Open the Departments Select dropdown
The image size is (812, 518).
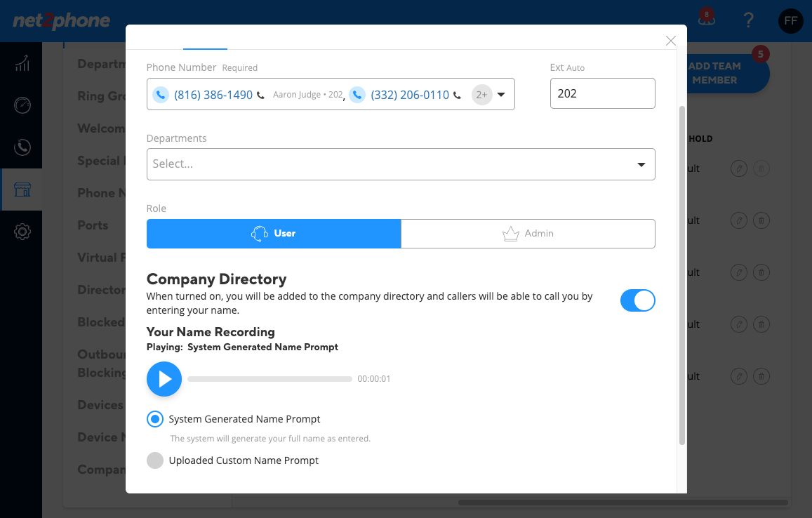[400, 164]
